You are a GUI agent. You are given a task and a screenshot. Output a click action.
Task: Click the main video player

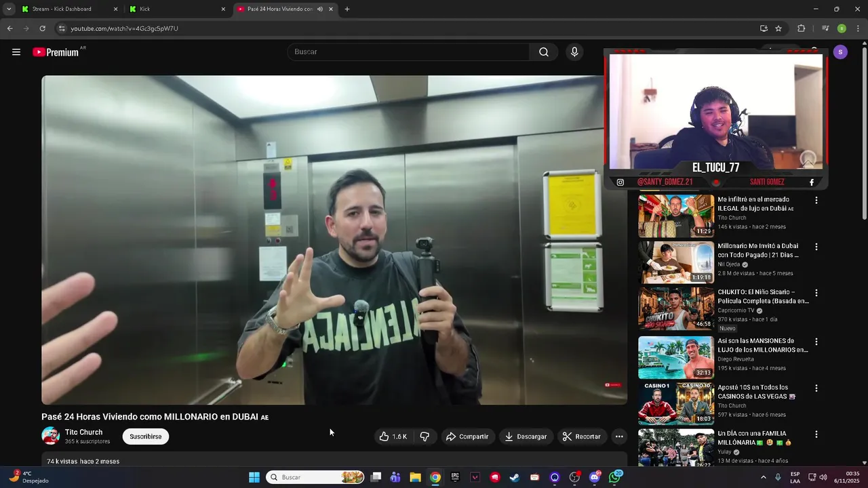click(334, 240)
